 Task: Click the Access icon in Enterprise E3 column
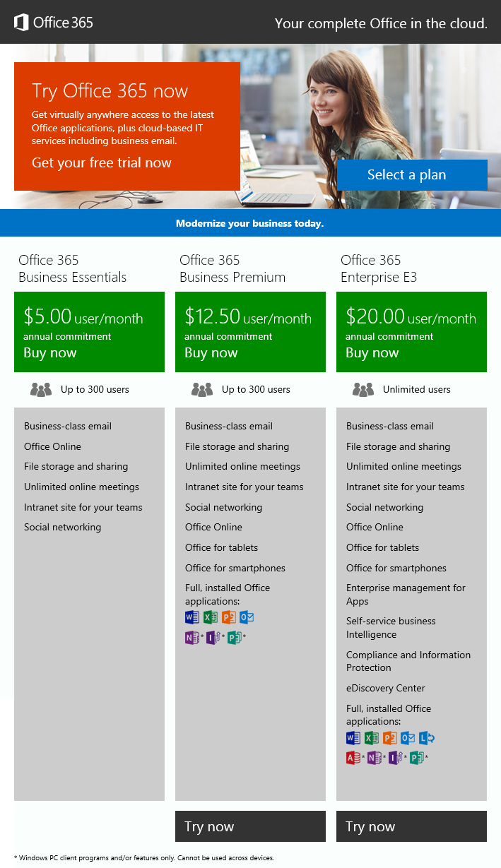click(x=353, y=759)
